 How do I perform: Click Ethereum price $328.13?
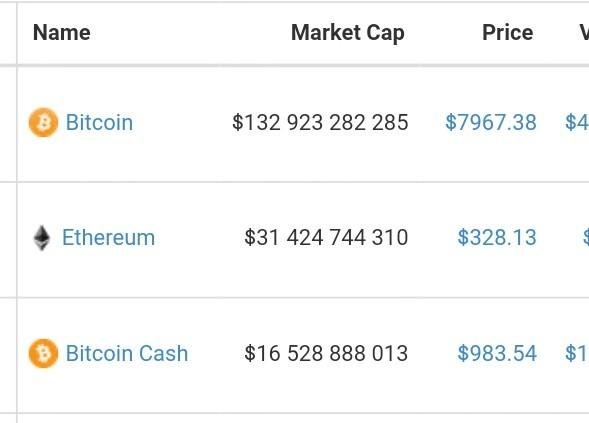(x=497, y=238)
